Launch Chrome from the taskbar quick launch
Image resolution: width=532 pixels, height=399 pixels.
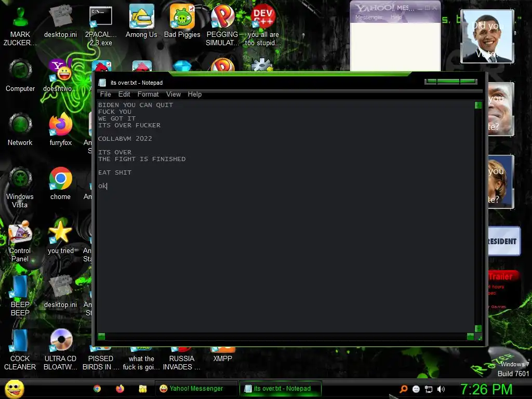(97, 389)
